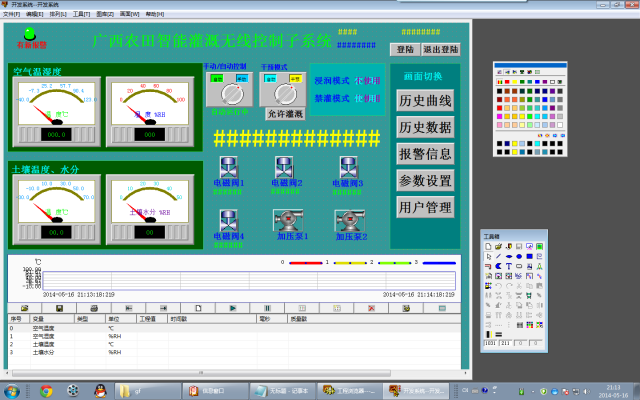Screen dimensions: 640x400
Task: Click the green play arrow in trend toolbar
Action: click(x=233, y=308)
